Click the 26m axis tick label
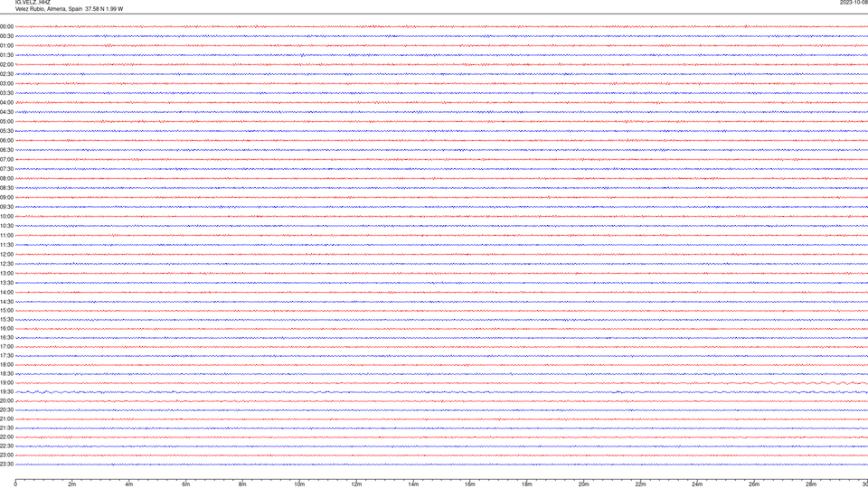868x488 pixels. pyautogui.click(x=754, y=484)
